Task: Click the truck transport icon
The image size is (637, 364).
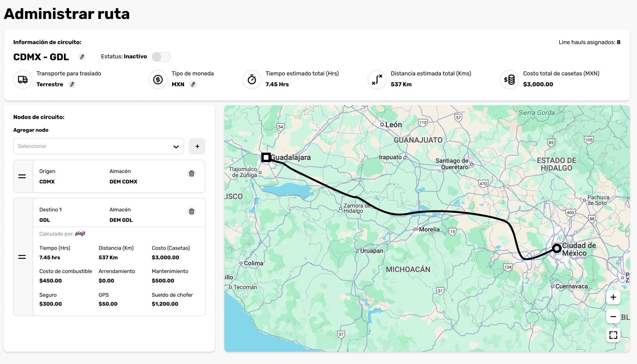Action: pos(23,79)
